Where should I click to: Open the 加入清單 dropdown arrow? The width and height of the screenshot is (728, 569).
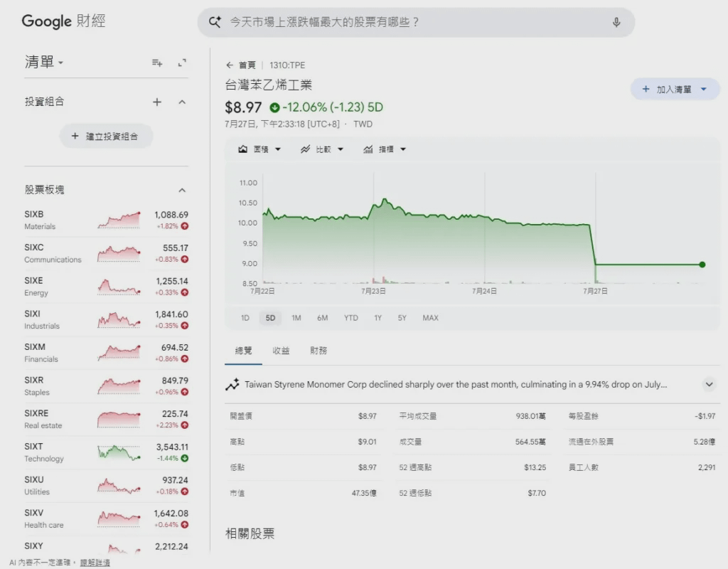pos(704,89)
